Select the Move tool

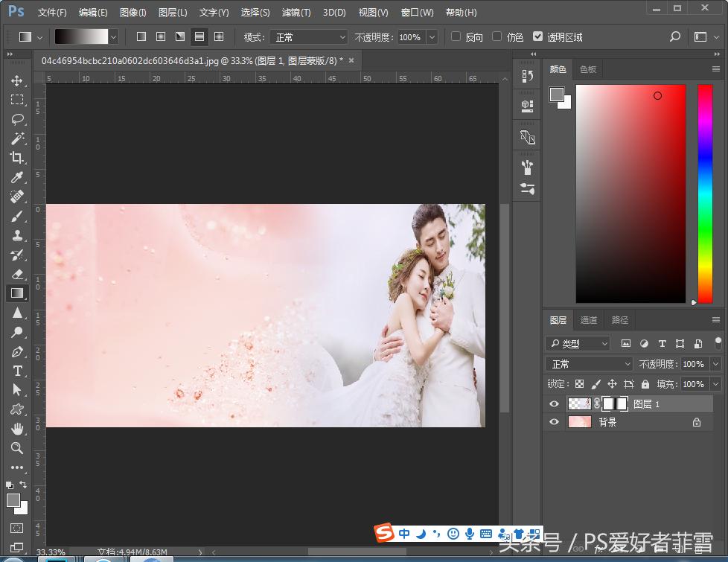pyautogui.click(x=16, y=80)
